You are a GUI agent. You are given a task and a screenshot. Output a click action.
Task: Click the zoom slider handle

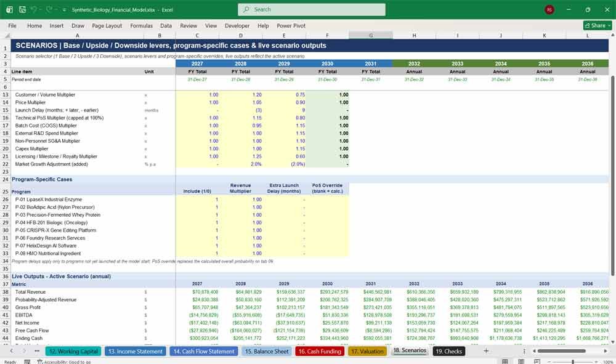click(573, 362)
